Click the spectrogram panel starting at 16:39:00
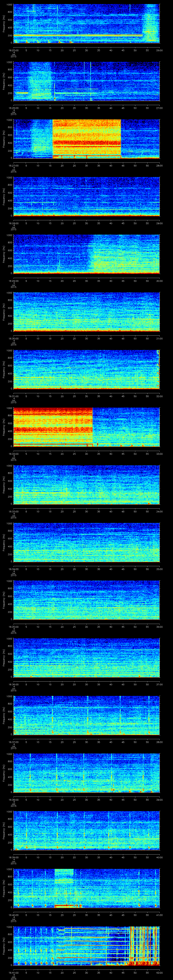173x980 pixels. [x=86, y=831]
